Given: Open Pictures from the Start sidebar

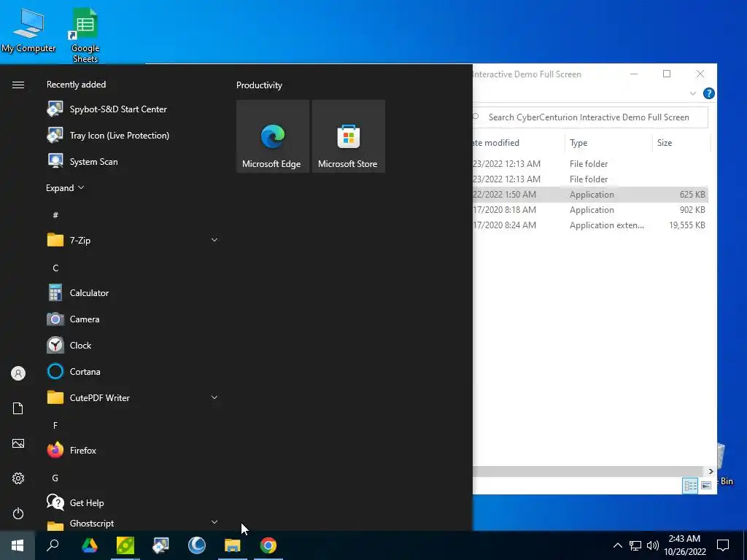Looking at the screenshot, I should pyautogui.click(x=18, y=443).
